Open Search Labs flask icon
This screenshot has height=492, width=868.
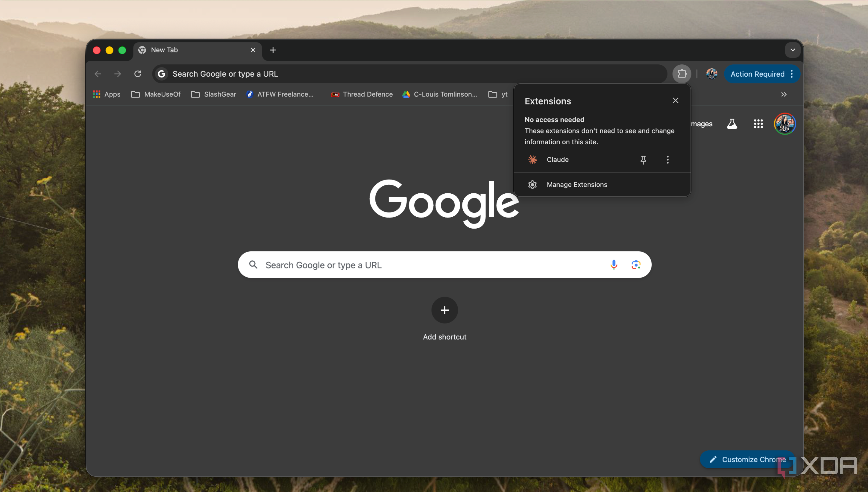732,124
